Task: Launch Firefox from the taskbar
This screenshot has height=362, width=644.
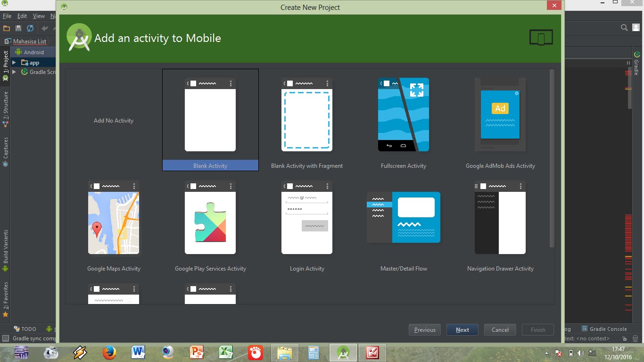Action: [109, 352]
